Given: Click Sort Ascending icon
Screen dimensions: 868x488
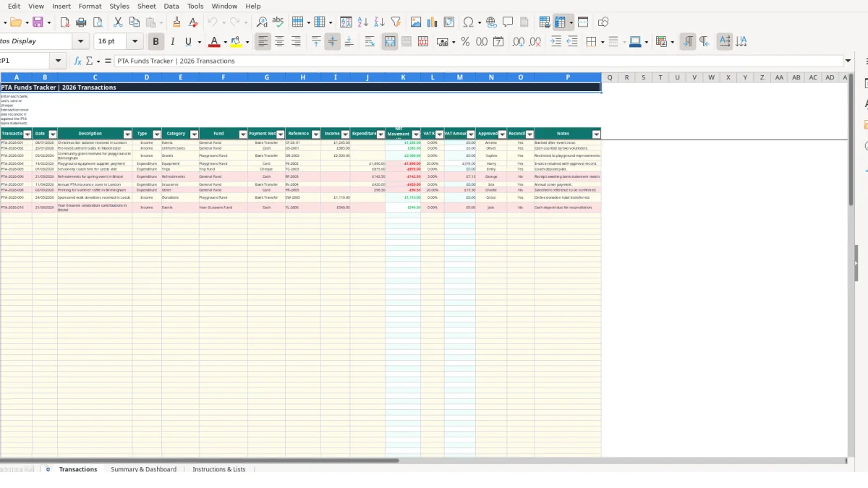Looking at the screenshot, I should coord(363,22).
